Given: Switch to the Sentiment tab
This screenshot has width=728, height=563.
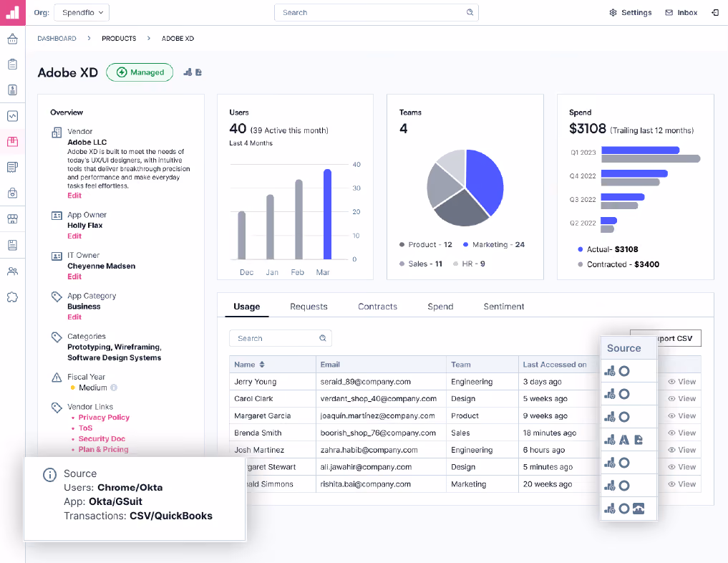Looking at the screenshot, I should [504, 307].
